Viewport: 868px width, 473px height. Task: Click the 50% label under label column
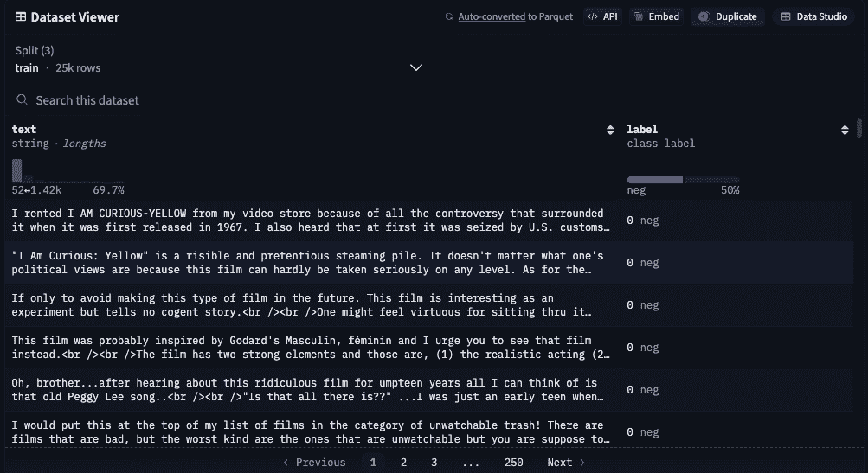tap(730, 189)
